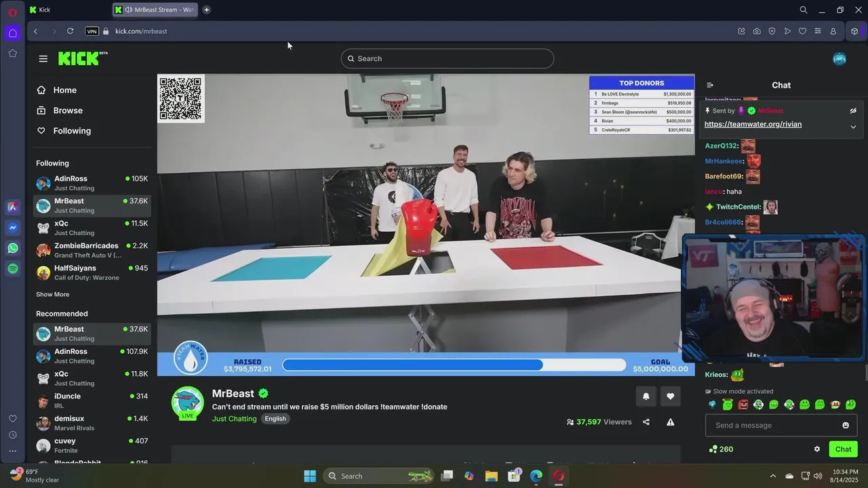This screenshot has height=488, width=868.
Task: Click the notification bell for MrBeast
Action: (x=646, y=396)
